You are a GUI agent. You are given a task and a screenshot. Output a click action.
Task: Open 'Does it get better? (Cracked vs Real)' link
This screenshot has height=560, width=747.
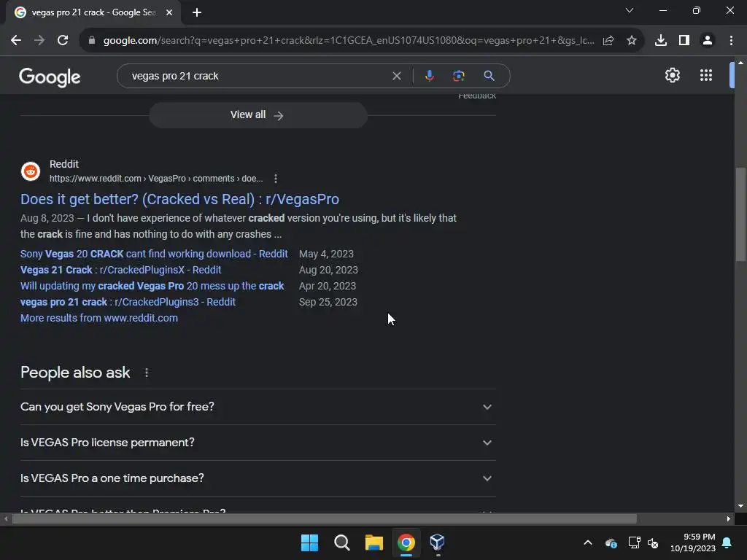[179, 199]
